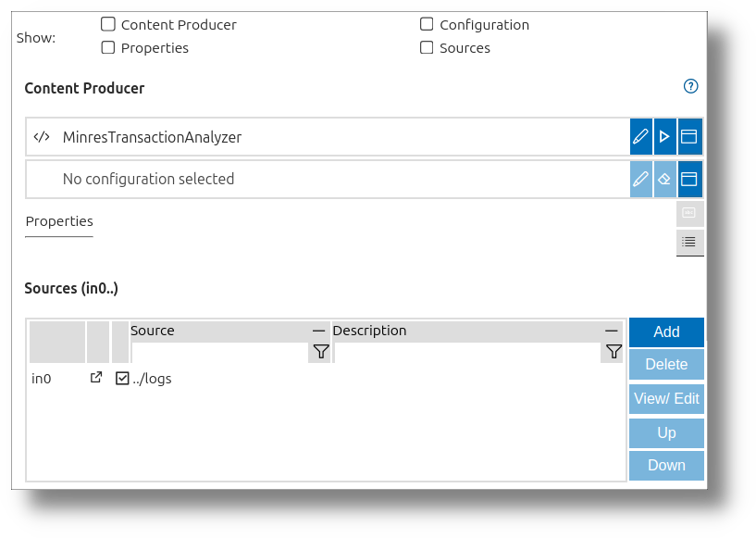Uncheck the in0 ../logs source checkbox

[122, 379]
